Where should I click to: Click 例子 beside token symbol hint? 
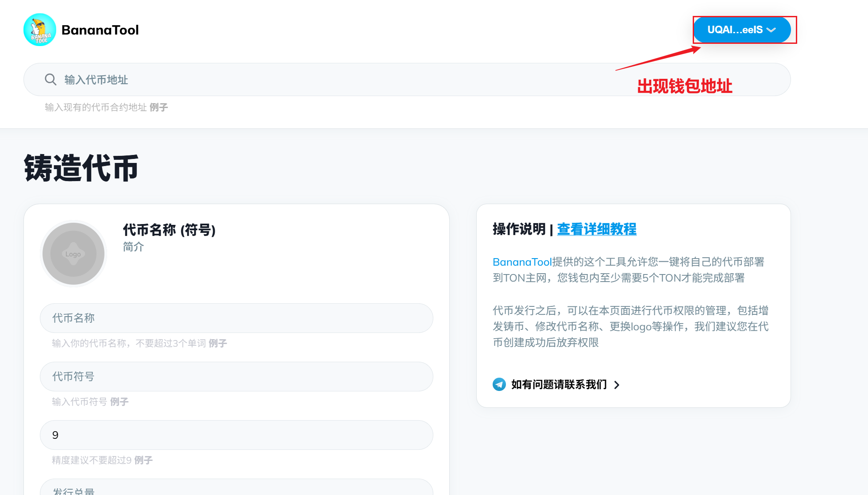[x=119, y=402]
